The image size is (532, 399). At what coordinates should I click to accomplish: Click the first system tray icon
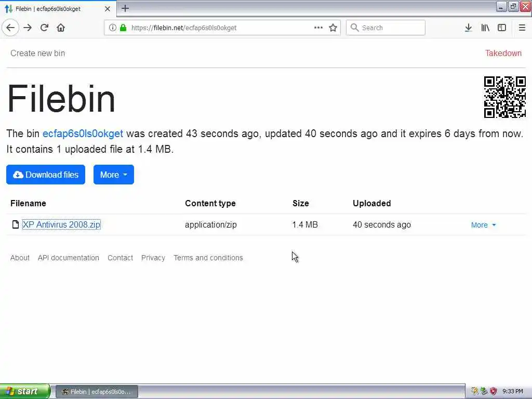(x=474, y=392)
